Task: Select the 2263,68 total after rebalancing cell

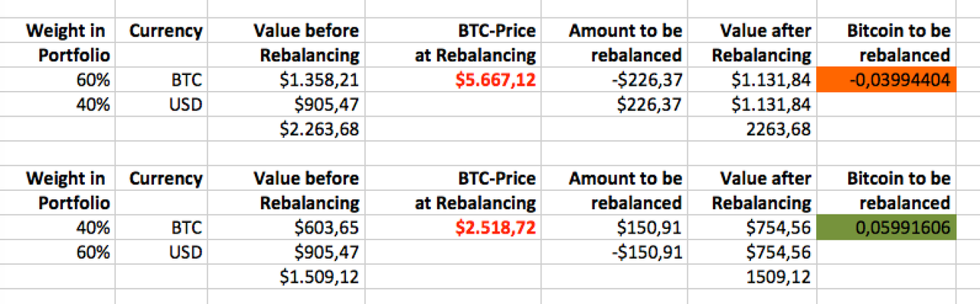Action: pyautogui.click(x=752, y=129)
